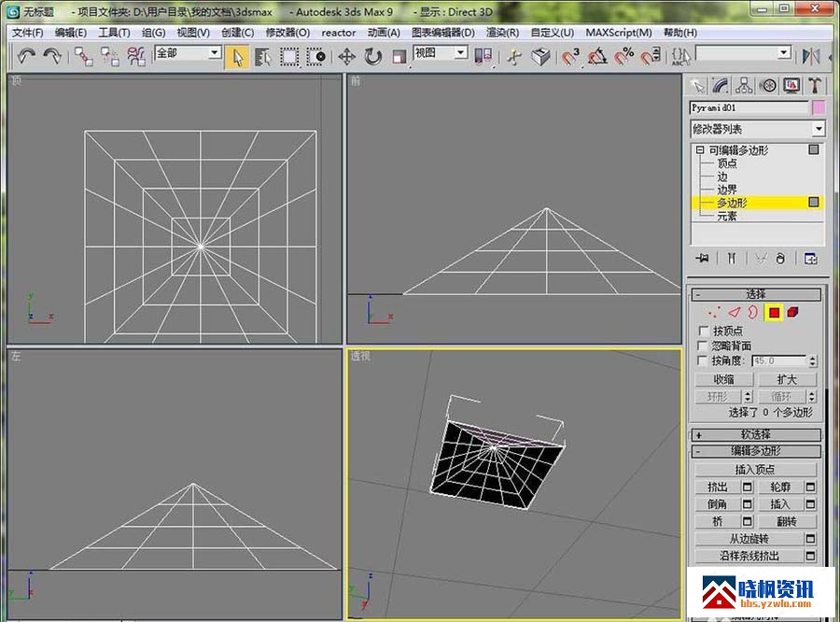Click the 倒角 bevel button

tap(718, 504)
